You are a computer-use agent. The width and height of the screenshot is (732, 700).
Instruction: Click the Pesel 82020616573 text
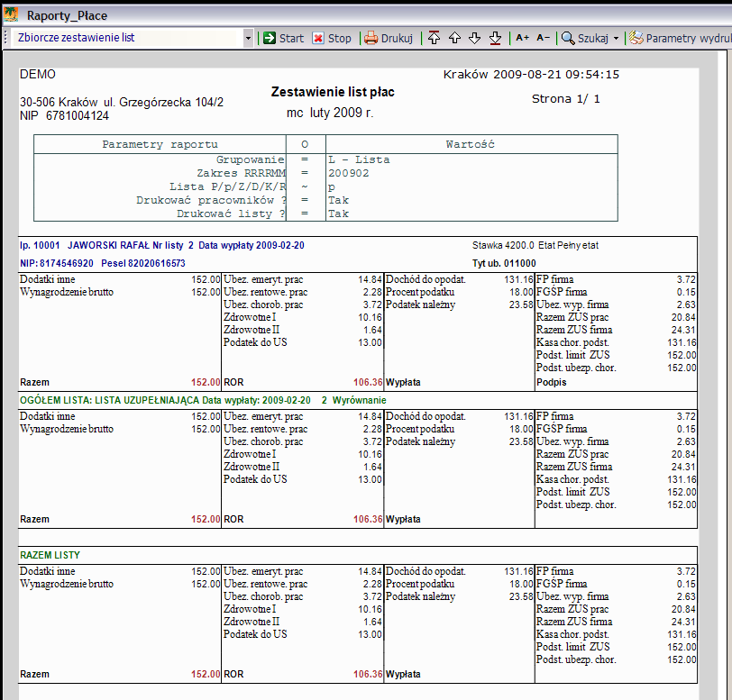pos(143,263)
